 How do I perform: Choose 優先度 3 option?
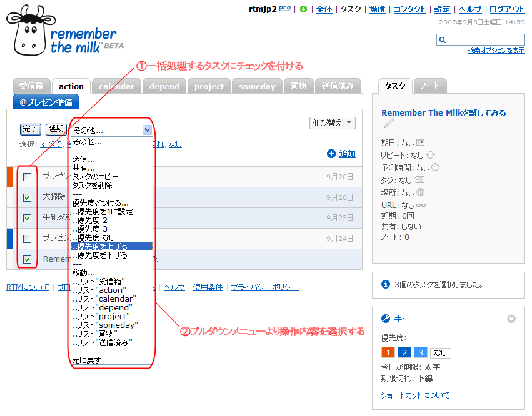tap(112, 229)
